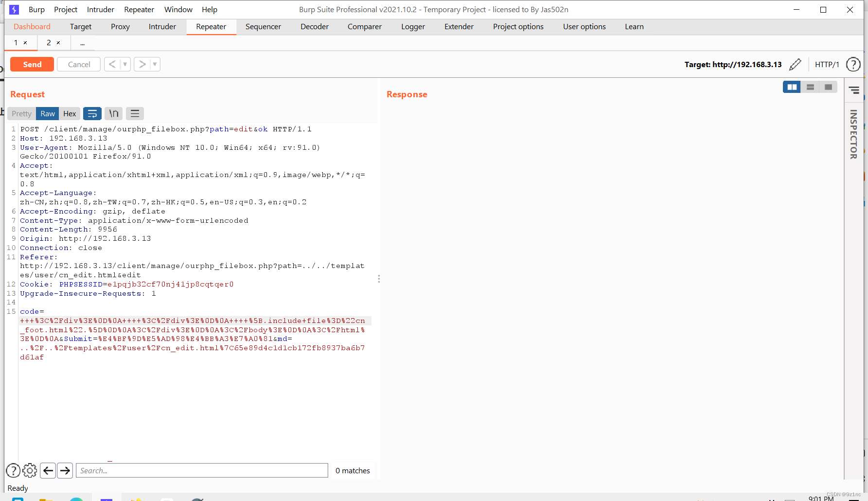Jump to previous search match
The image size is (868, 501).
[48, 470]
